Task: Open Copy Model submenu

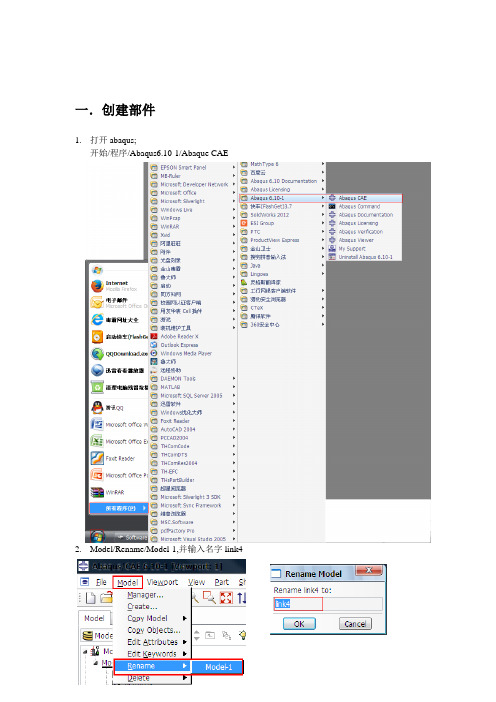Action: pyautogui.click(x=153, y=618)
